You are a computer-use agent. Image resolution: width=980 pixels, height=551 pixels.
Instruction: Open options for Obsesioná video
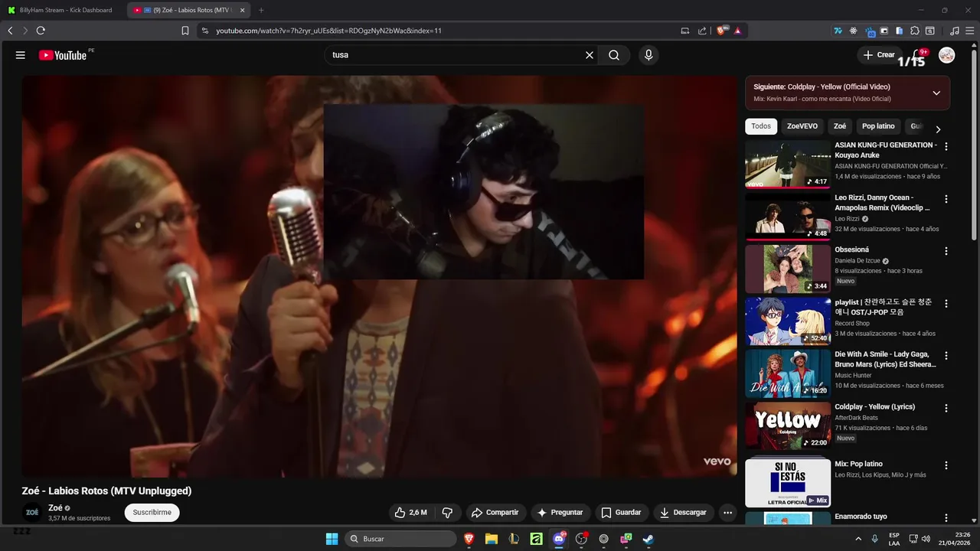coord(946,251)
